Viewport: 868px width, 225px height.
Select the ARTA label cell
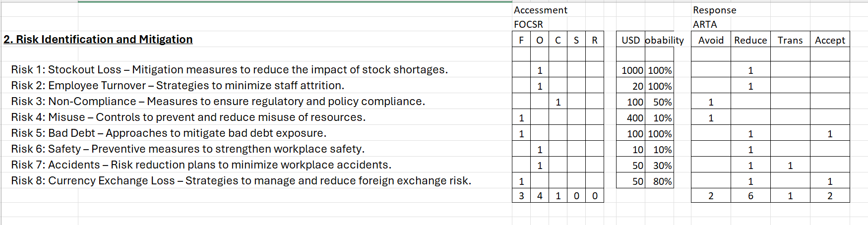[x=705, y=24]
